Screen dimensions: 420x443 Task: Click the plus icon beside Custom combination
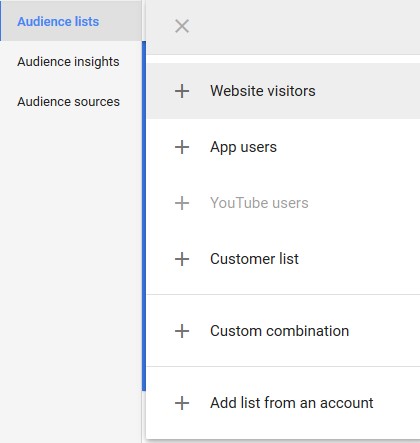click(x=182, y=331)
